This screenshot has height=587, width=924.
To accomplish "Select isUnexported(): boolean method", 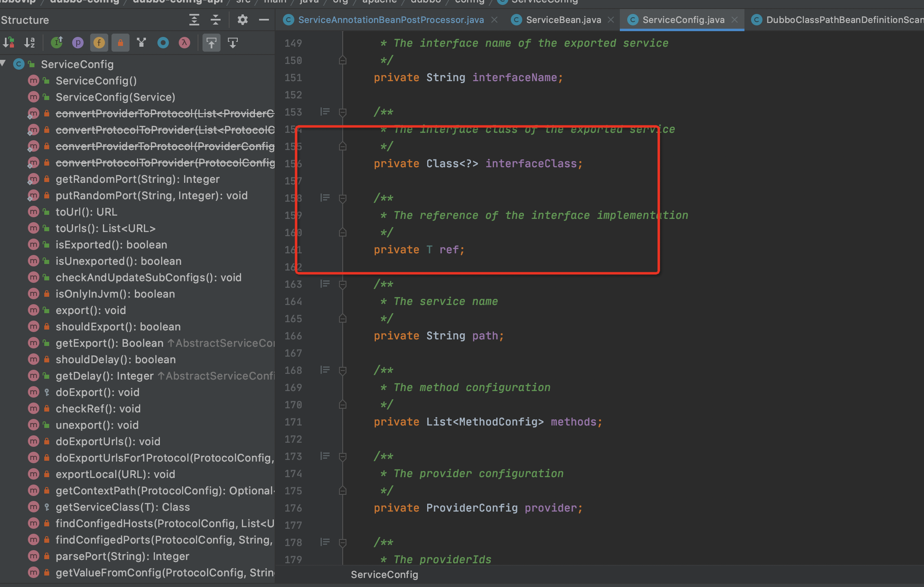I will pos(118,261).
